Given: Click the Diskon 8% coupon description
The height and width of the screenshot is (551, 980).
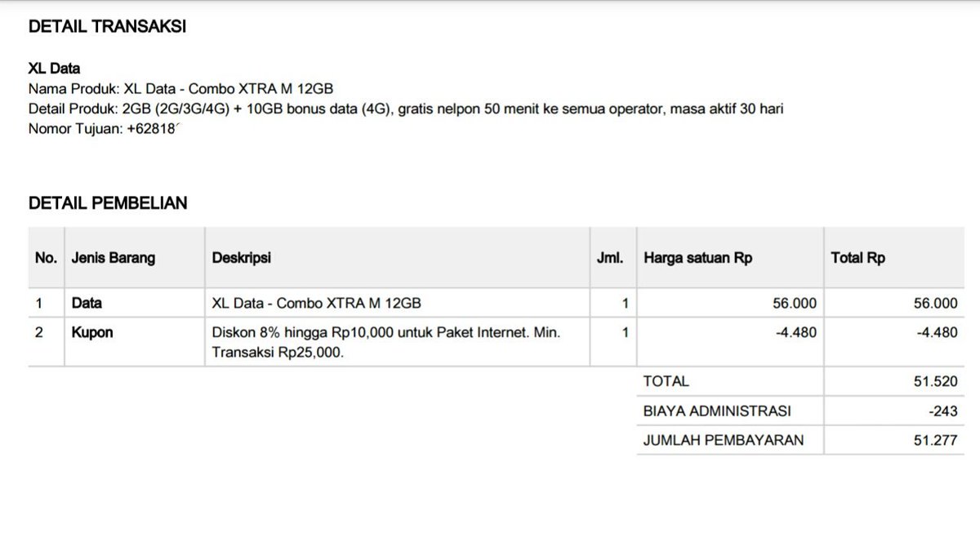Looking at the screenshot, I should pos(387,343).
